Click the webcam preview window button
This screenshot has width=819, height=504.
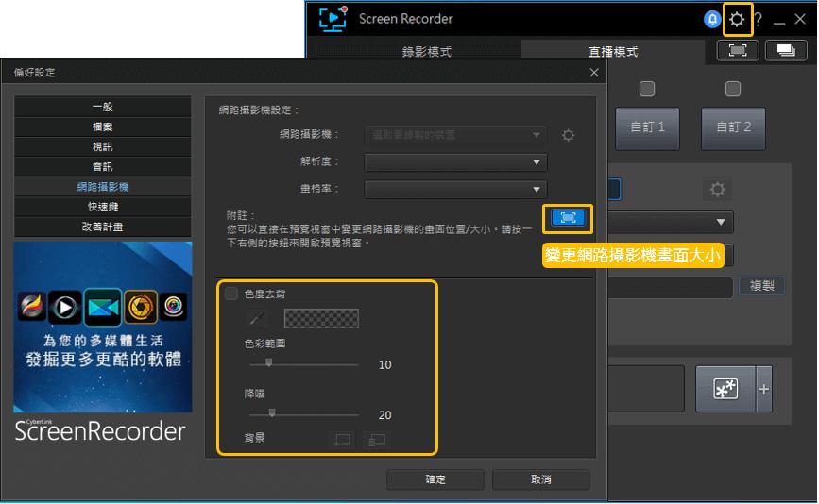568,218
